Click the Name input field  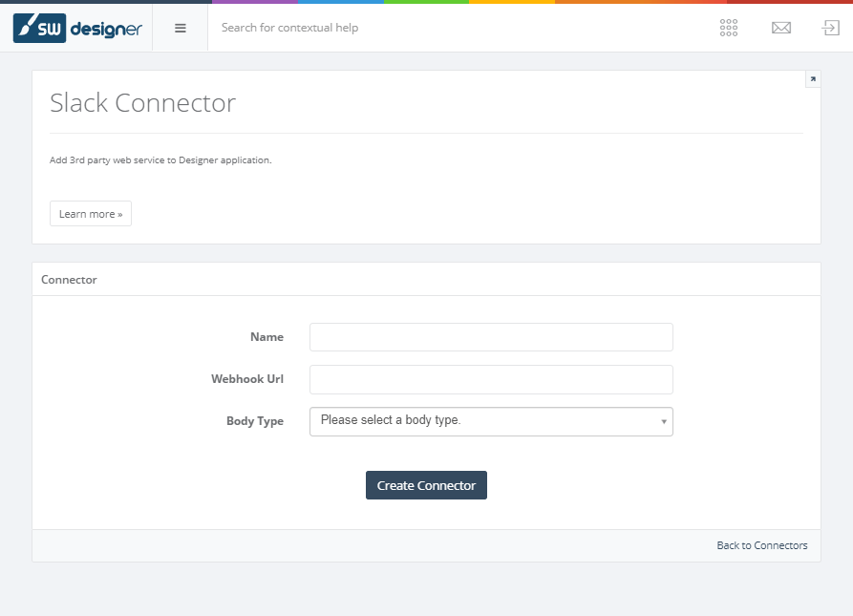[x=491, y=337]
